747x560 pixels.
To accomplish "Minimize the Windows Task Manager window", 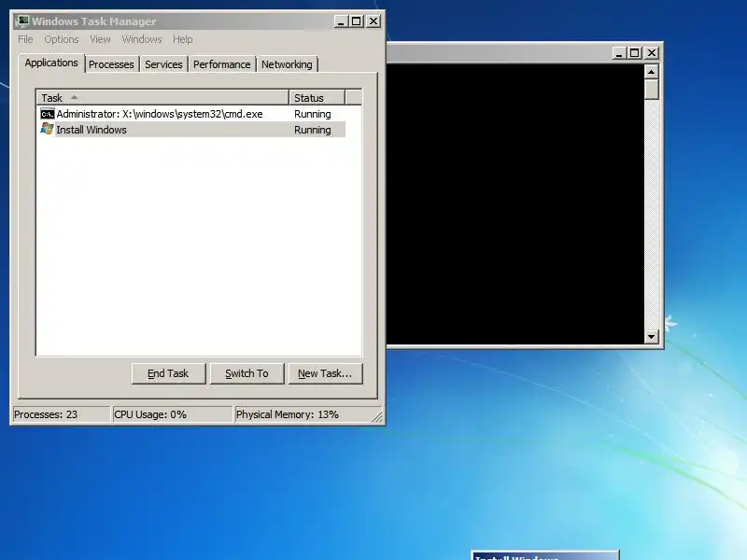I will click(341, 21).
